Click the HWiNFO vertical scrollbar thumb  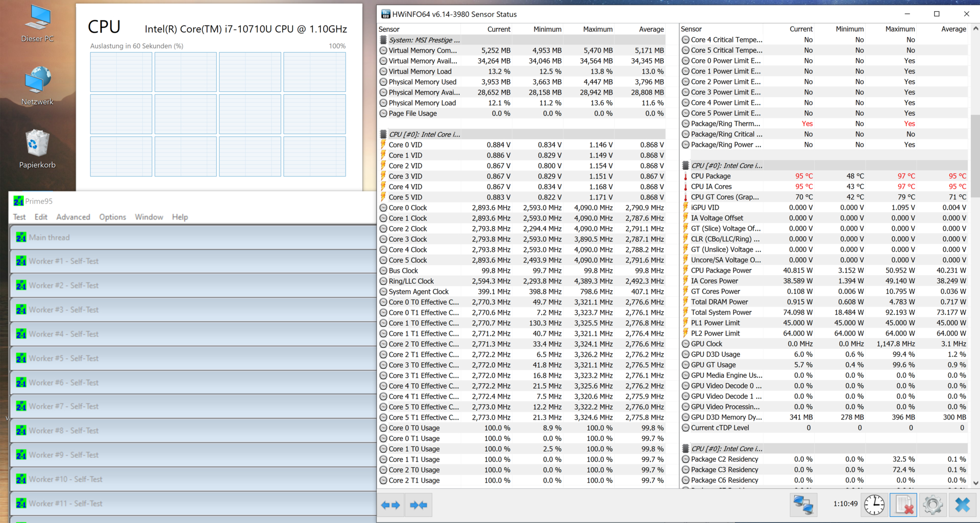coord(975,156)
